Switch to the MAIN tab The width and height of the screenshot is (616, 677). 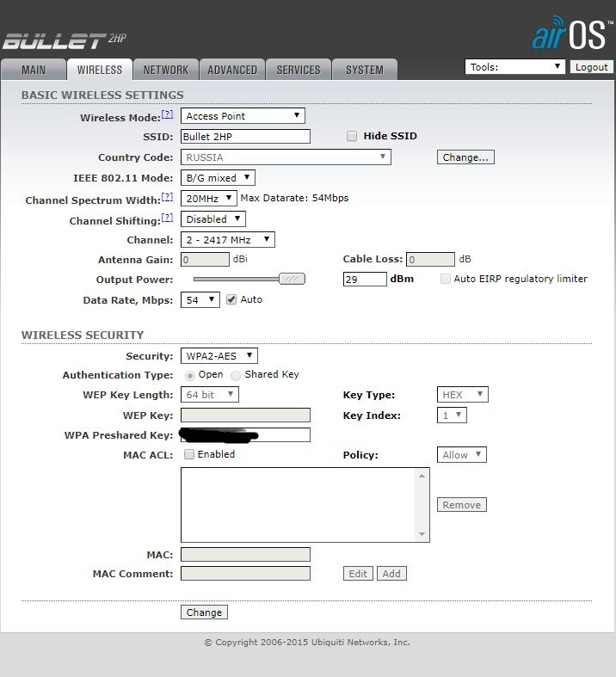tap(34, 70)
